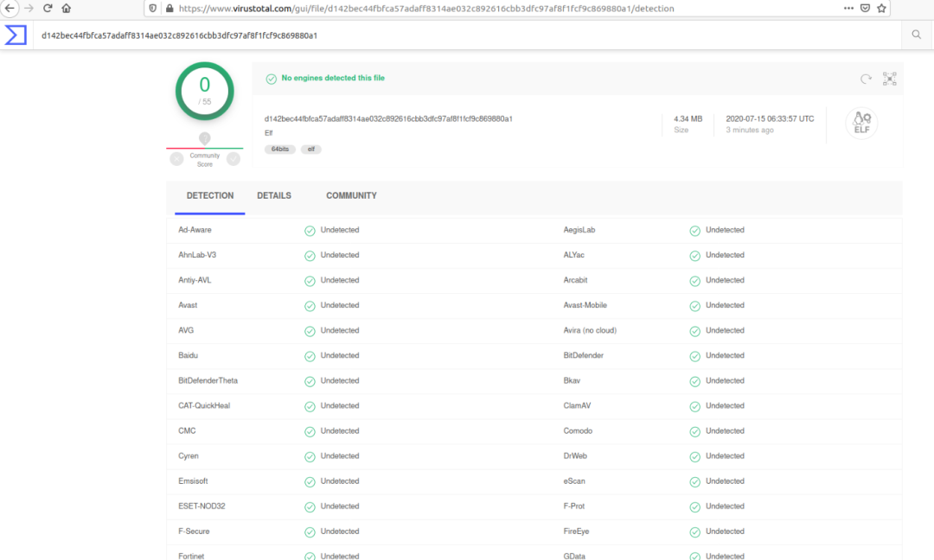Select the Avast-Mobile engine name
The image size is (934, 560).
pyautogui.click(x=585, y=305)
